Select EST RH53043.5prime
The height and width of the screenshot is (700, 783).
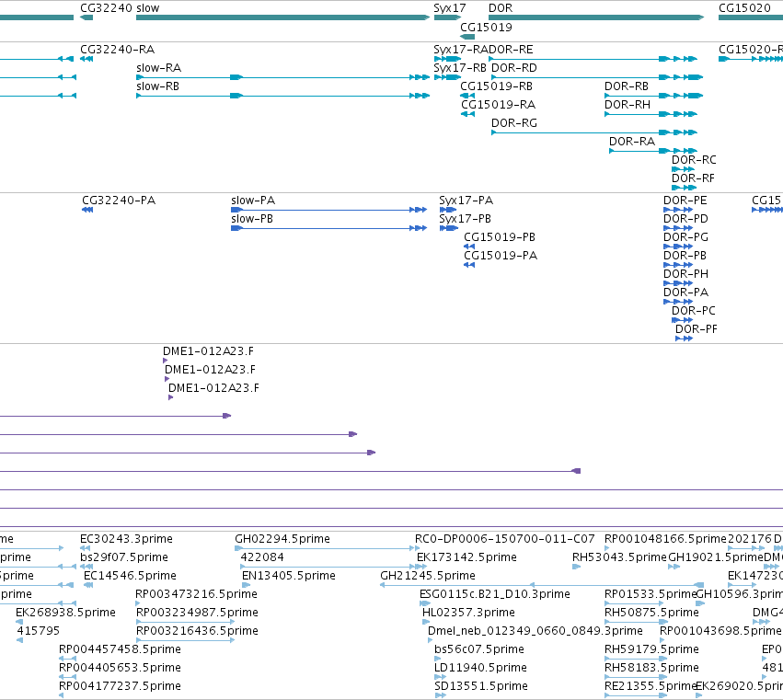pyautogui.click(x=576, y=567)
